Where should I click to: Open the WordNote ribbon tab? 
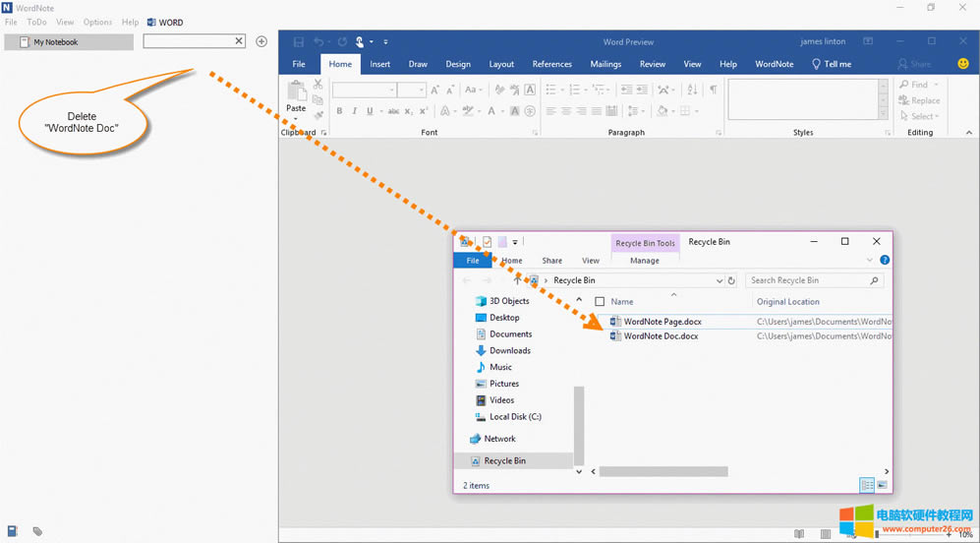coord(774,64)
